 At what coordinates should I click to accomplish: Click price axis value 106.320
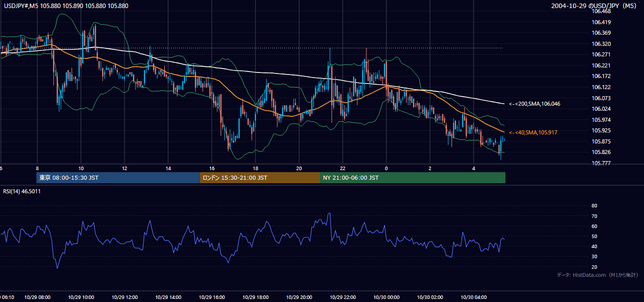tap(601, 44)
